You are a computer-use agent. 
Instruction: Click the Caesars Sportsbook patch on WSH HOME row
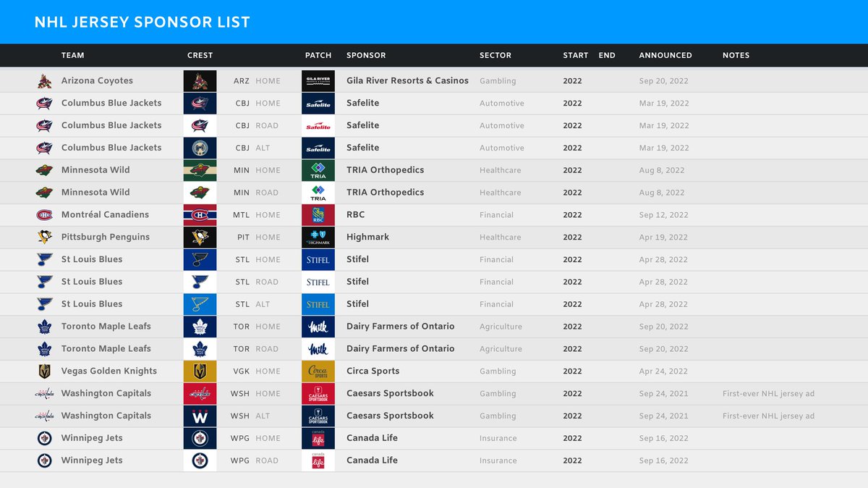tap(318, 394)
